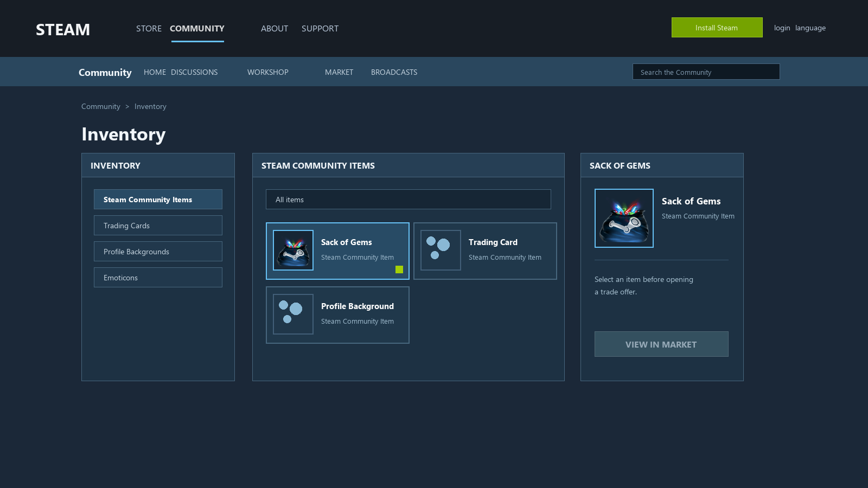This screenshot has width=868, height=488.
Task: Click the STEAM logo
Action: [63, 29]
